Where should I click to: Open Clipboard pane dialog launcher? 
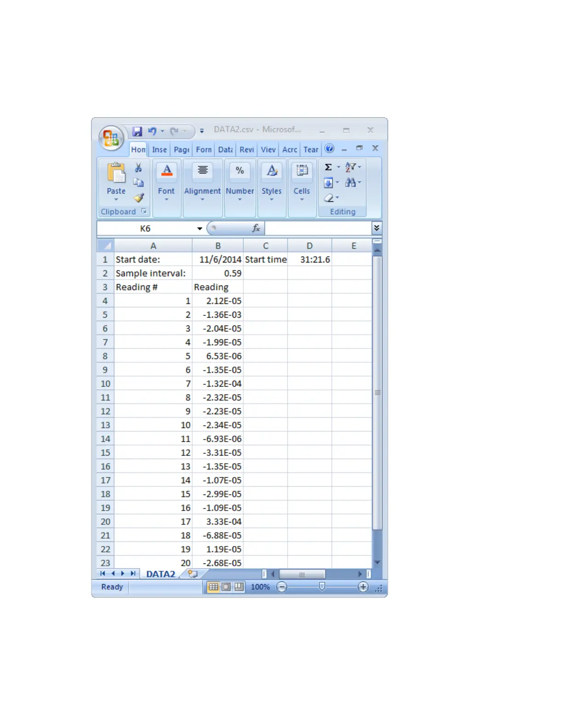point(144,211)
